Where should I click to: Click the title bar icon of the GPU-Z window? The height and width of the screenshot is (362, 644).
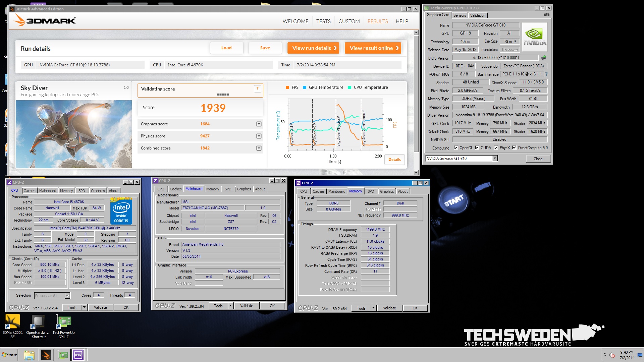click(427, 8)
